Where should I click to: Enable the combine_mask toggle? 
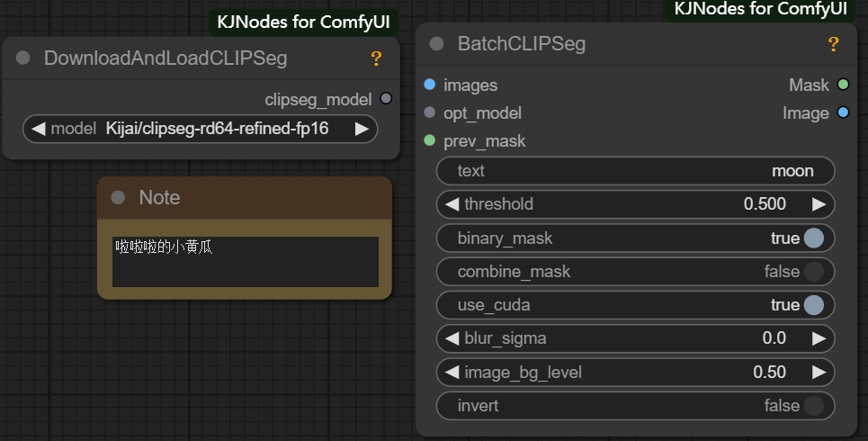click(x=813, y=272)
